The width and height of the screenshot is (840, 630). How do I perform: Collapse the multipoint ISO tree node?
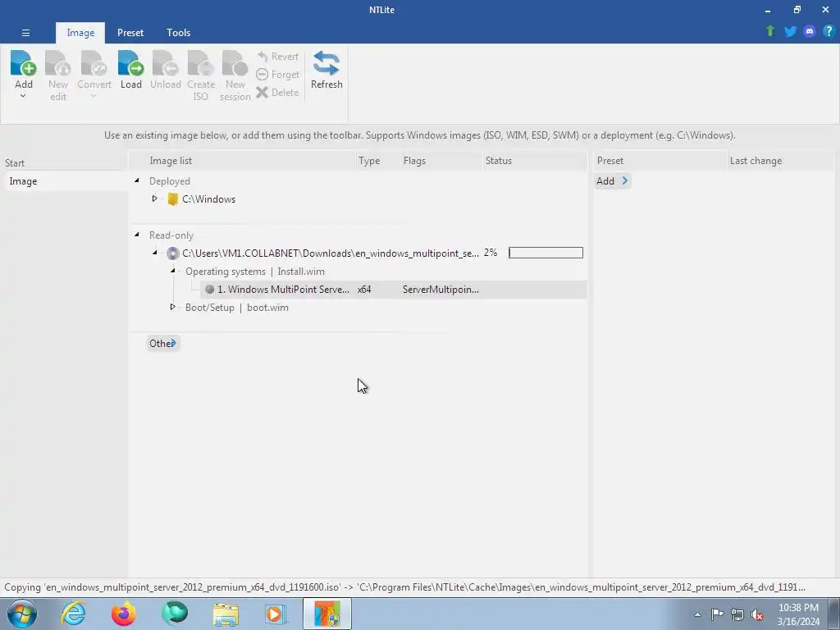click(x=155, y=253)
